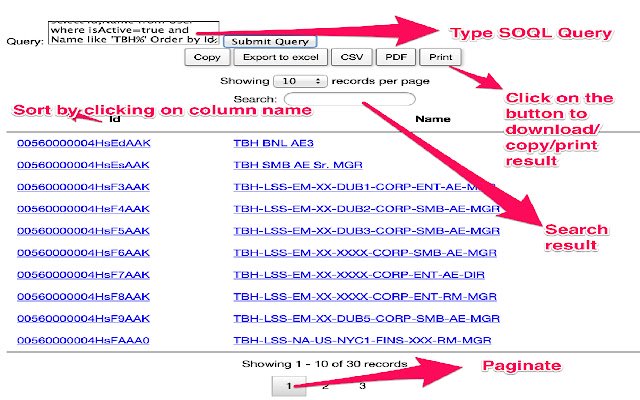The image size is (640, 400).
Task: Open record 00560000004HsF6AAK
Action: point(83,253)
